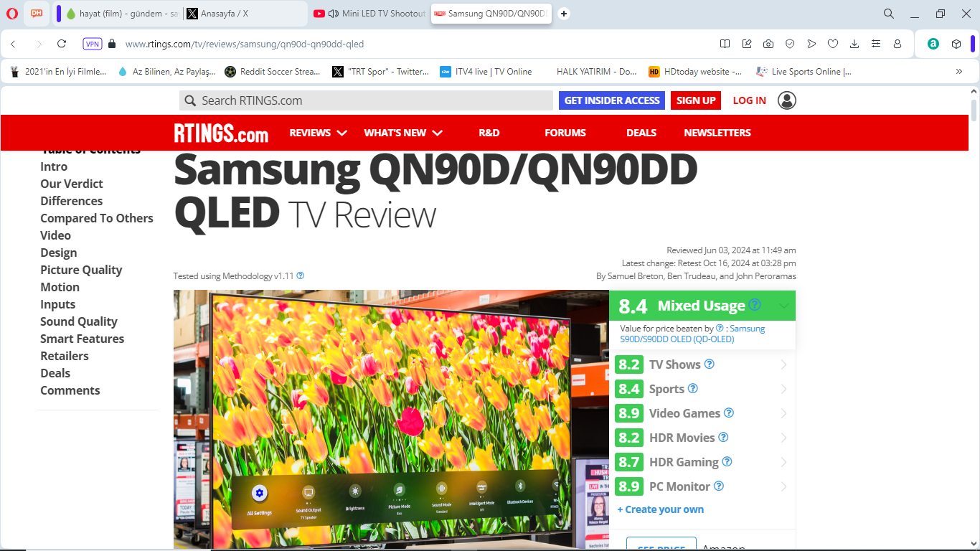Screen dimensions: 980x551
Task: Open the Opera main menu logo
Action: point(12,13)
